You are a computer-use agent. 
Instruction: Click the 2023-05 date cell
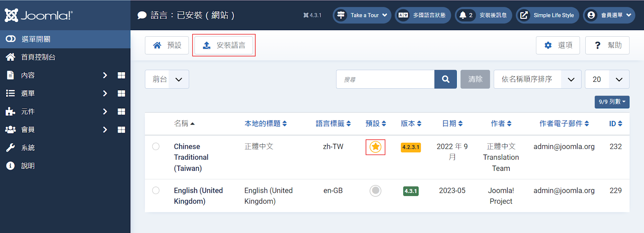coord(452,190)
